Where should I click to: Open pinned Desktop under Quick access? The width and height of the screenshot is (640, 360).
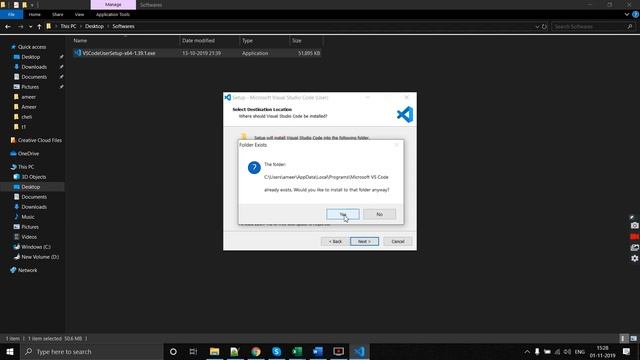point(31,57)
